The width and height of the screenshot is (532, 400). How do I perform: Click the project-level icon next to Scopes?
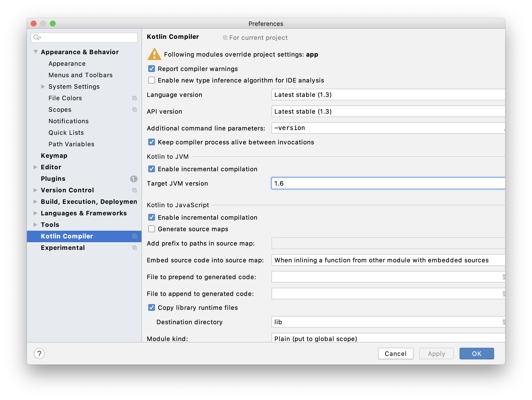click(x=135, y=110)
